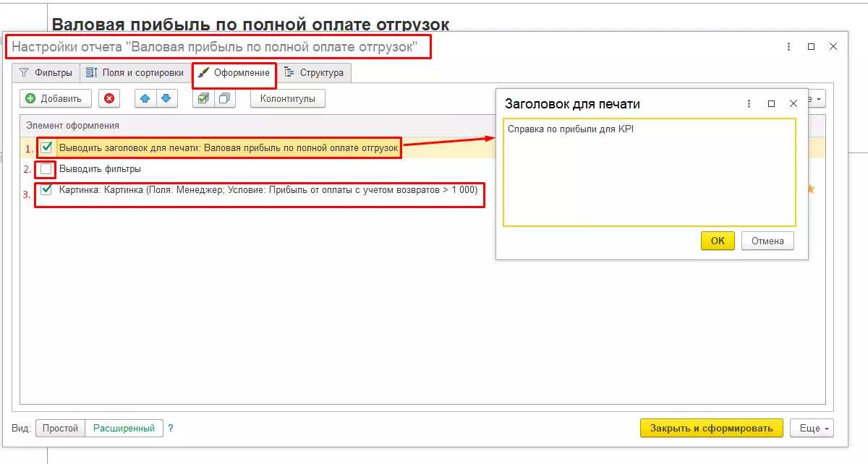Click the Колонтитулы button
Image resolution: width=868 pixels, height=464 pixels.
click(x=288, y=98)
